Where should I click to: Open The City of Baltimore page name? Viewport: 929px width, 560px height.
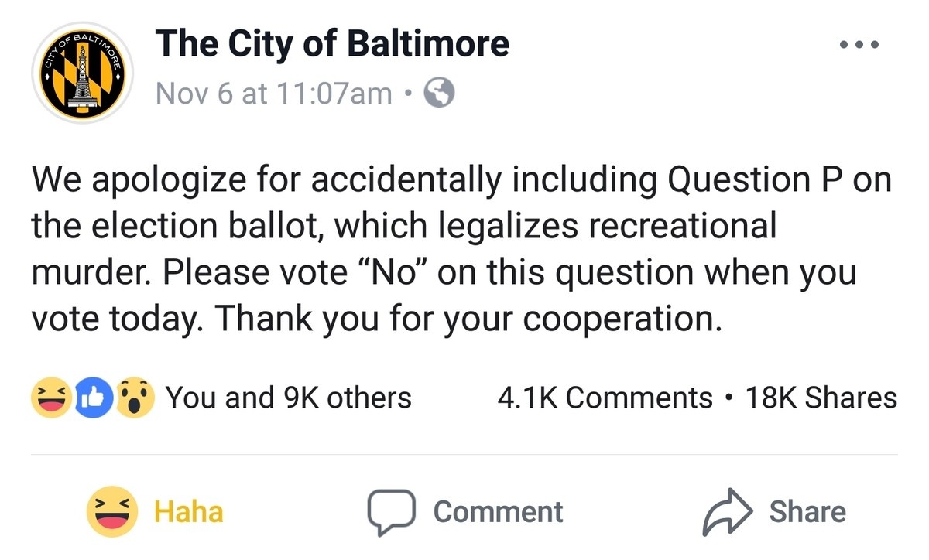click(332, 43)
